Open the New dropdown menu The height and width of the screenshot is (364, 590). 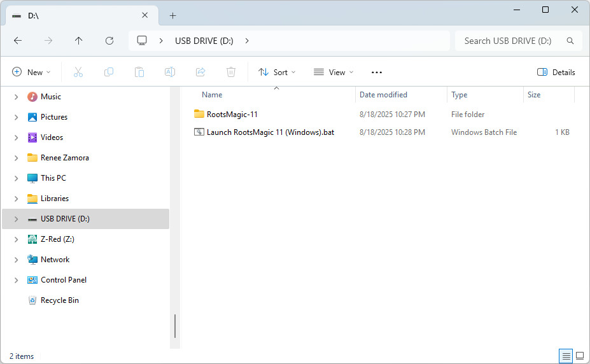click(32, 72)
